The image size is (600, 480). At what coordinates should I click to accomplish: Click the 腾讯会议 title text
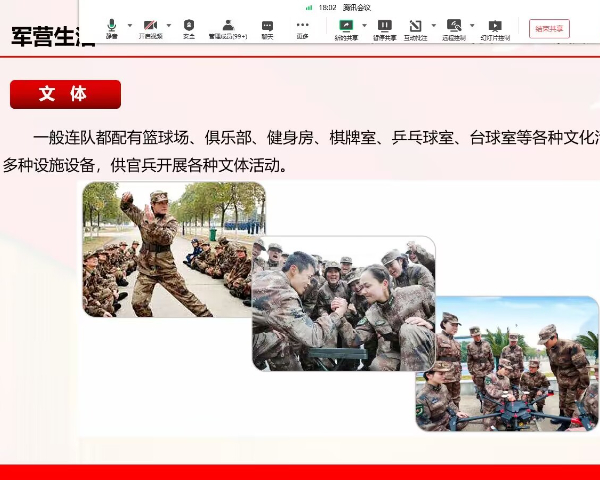click(357, 8)
